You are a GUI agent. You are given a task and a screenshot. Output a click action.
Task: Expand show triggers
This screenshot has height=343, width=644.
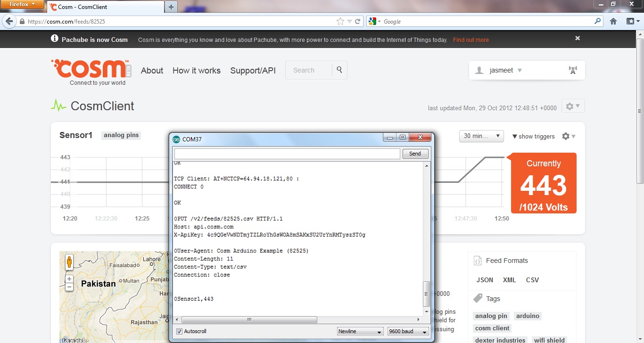pos(533,137)
